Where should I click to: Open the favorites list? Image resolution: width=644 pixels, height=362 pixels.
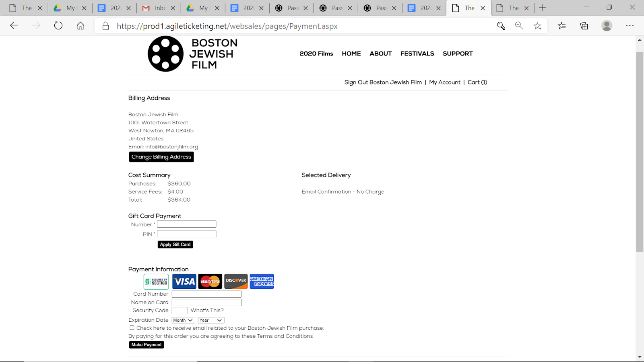[562, 26]
